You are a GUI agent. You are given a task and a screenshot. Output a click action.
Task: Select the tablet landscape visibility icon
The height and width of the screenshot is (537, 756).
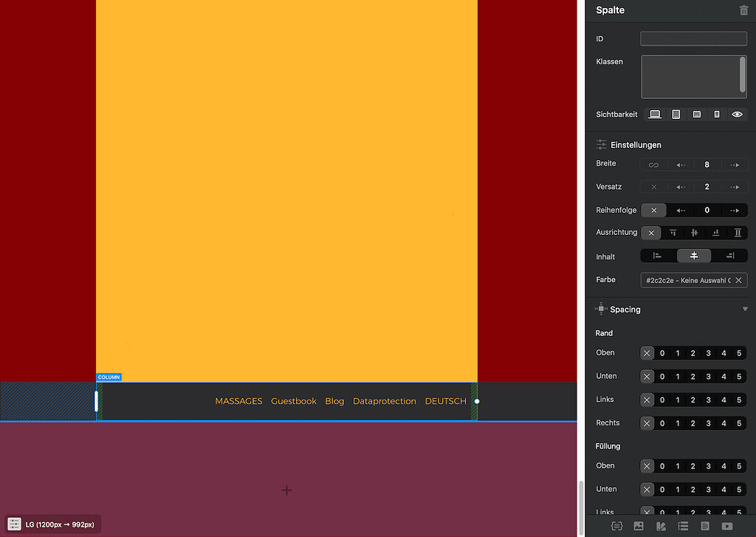696,114
